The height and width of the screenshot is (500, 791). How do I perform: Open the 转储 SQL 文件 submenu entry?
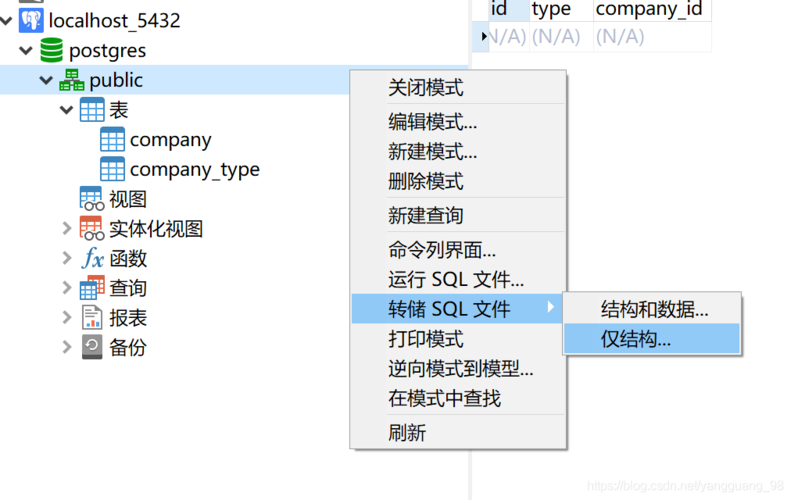point(458,309)
